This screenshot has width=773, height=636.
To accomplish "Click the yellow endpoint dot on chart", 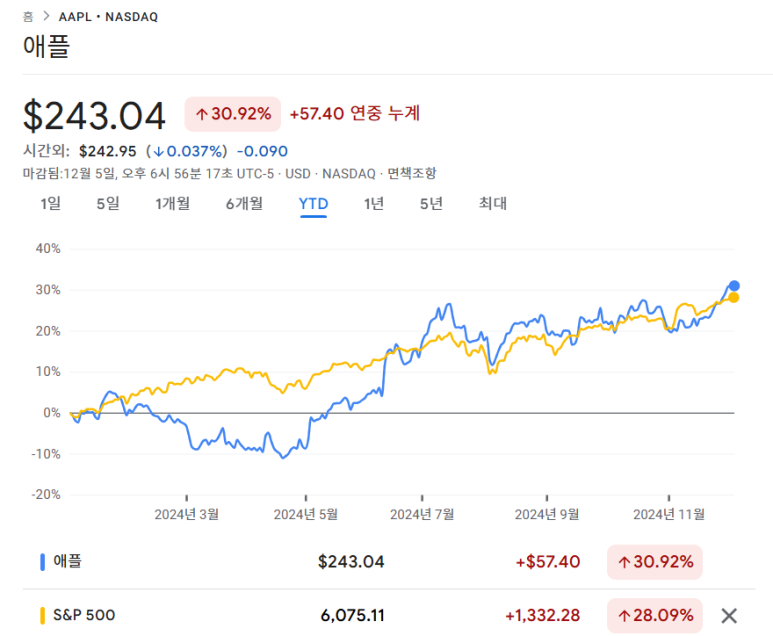I will (734, 297).
